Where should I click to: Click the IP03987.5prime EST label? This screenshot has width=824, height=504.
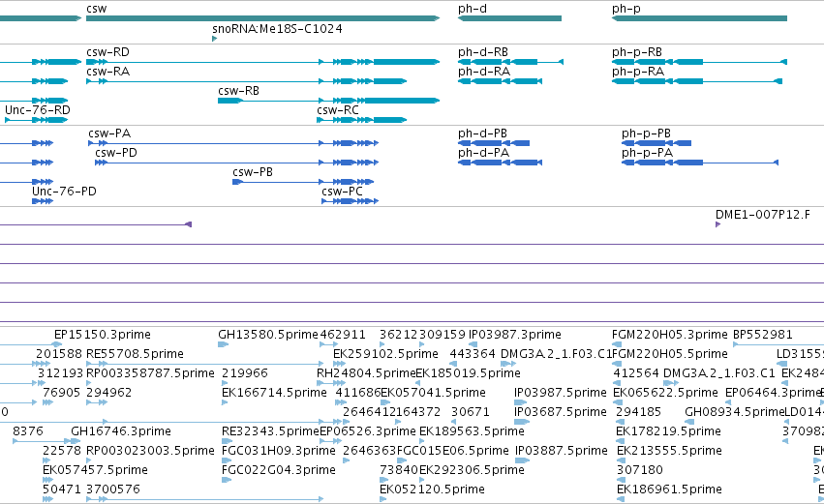[561, 393]
